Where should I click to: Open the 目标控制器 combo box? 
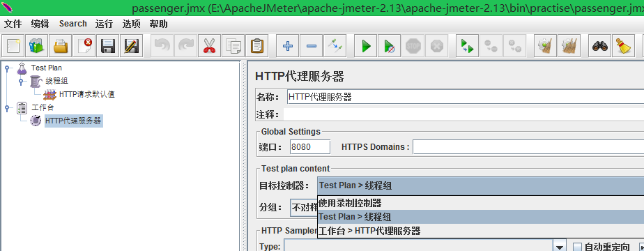tap(480, 185)
